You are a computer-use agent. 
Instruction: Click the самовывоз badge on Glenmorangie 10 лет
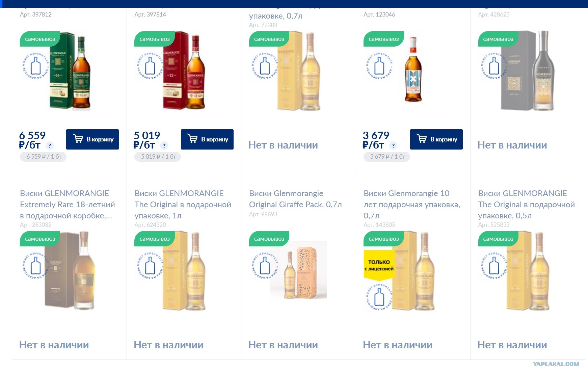[383, 239]
